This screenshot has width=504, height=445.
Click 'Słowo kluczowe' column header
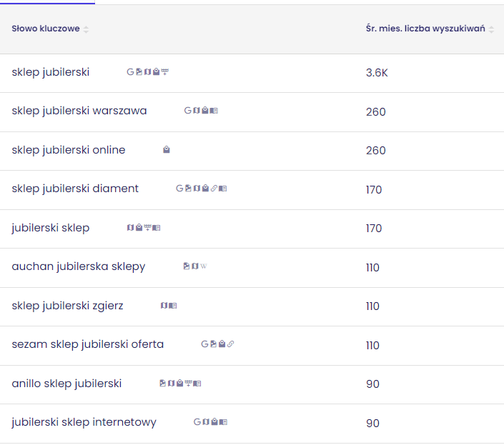click(46, 29)
